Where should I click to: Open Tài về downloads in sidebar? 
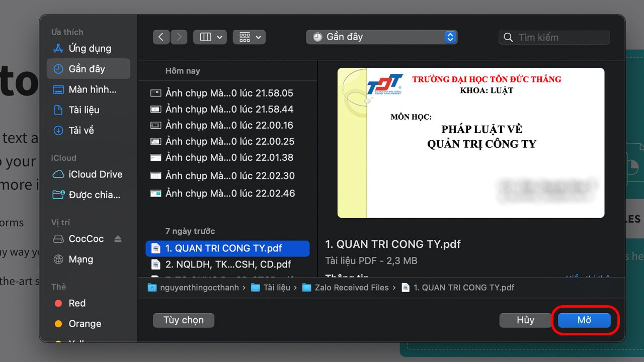(88, 130)
